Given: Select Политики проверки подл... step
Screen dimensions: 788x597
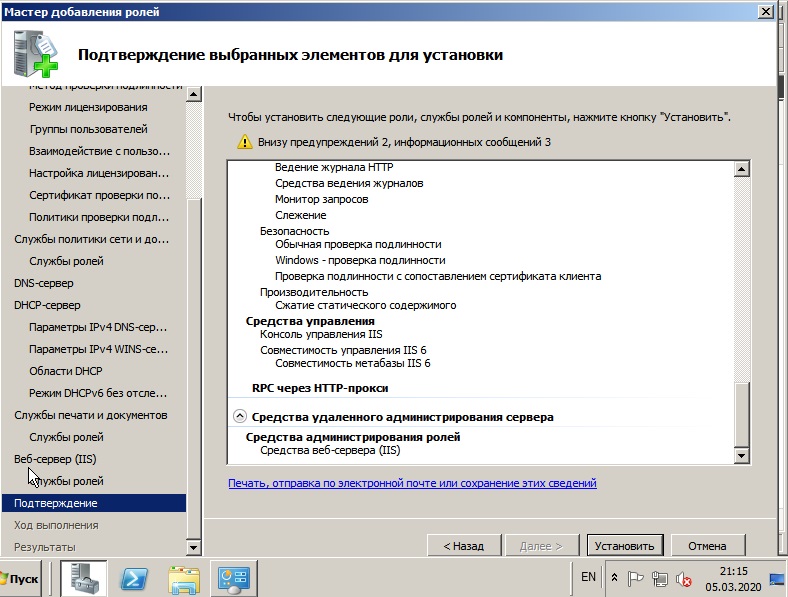Looking at the screenshot, I should pyautogui.click(x=99, y=217).
